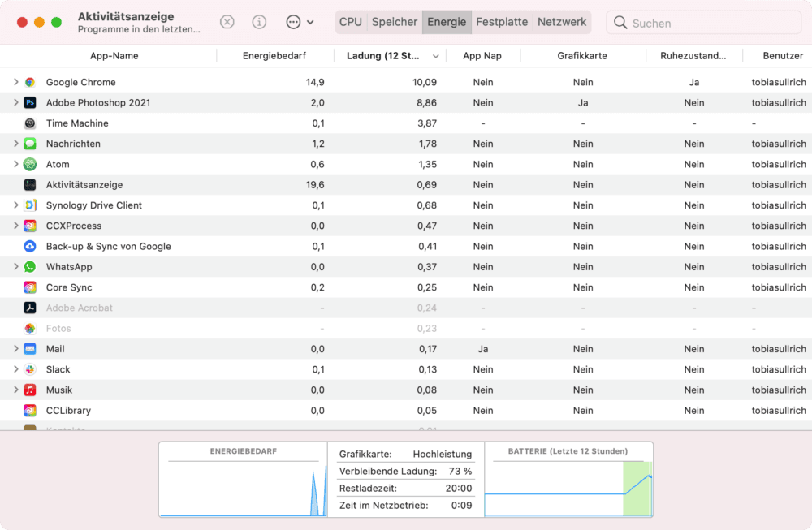Click the Suchen search field
Viewport: 812px width, 530px height.
pos(704,23)
